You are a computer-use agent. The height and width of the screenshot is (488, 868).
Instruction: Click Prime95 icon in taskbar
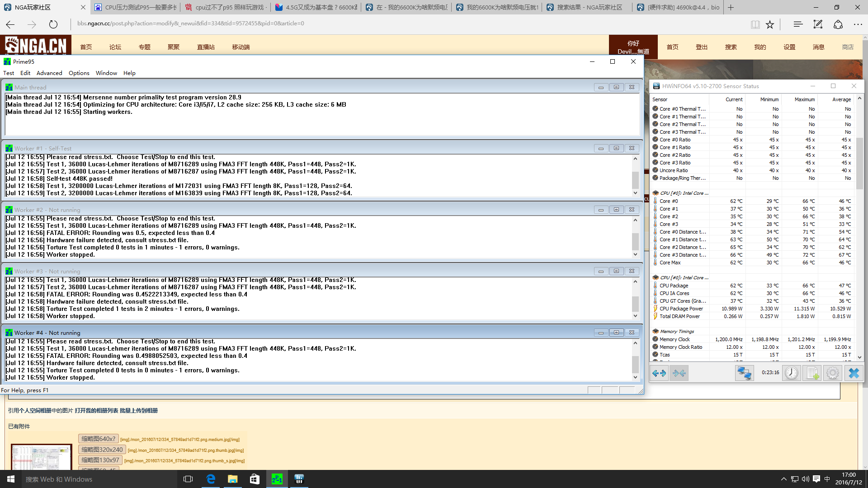tap(277, 479)
